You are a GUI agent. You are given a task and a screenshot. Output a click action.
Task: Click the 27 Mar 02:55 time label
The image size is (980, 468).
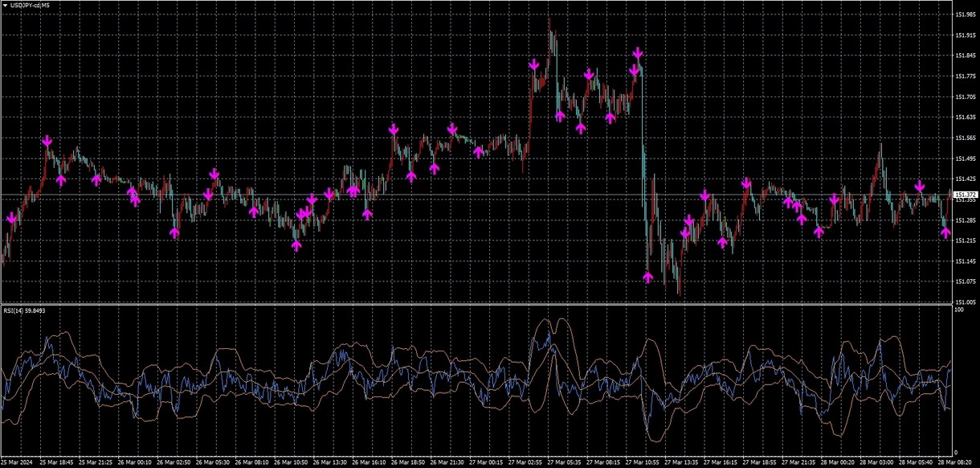point(525,462)
